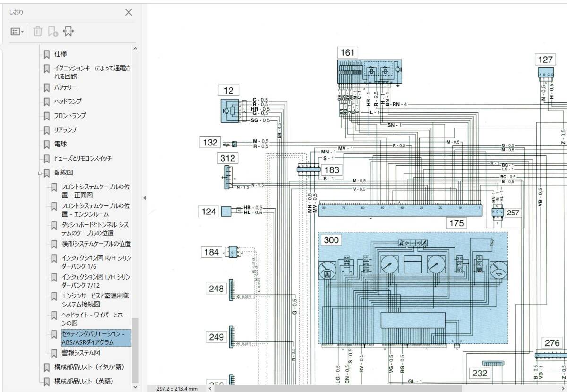Click component label 175 in diagram
The width and height of the screenshot is (567, 392).
[x=456, y=223]
